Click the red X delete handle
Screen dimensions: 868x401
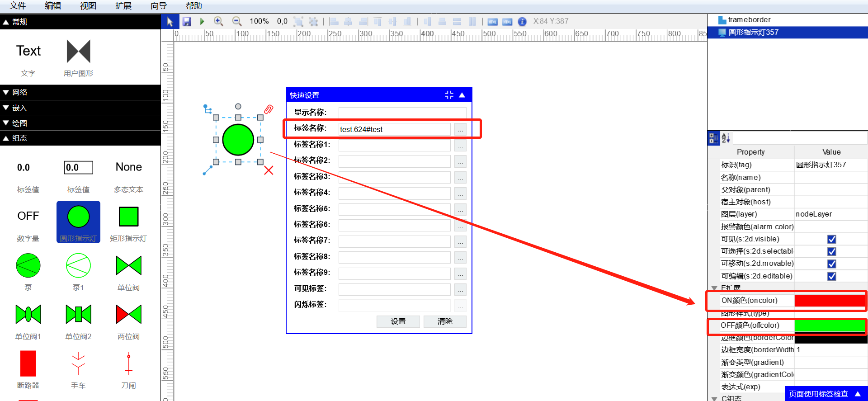point(269,170)
